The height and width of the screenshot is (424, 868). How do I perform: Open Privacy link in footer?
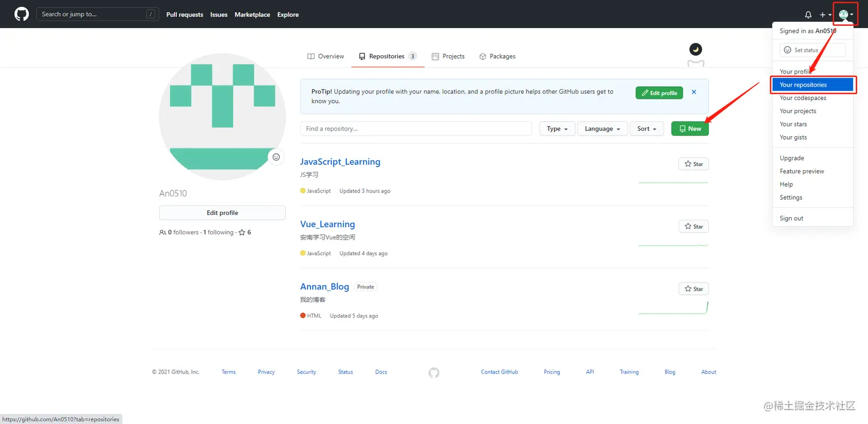click(x=266, y=372)
